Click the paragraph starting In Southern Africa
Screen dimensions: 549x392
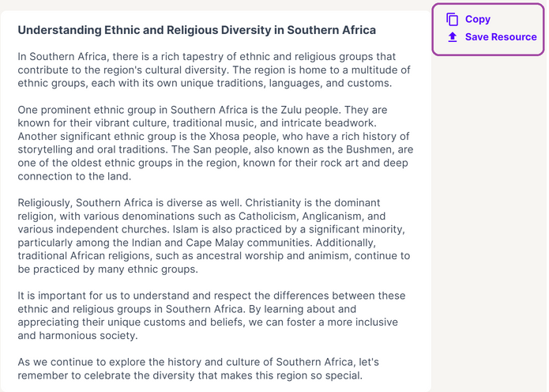pyautogui.click(x=214, y=70)
